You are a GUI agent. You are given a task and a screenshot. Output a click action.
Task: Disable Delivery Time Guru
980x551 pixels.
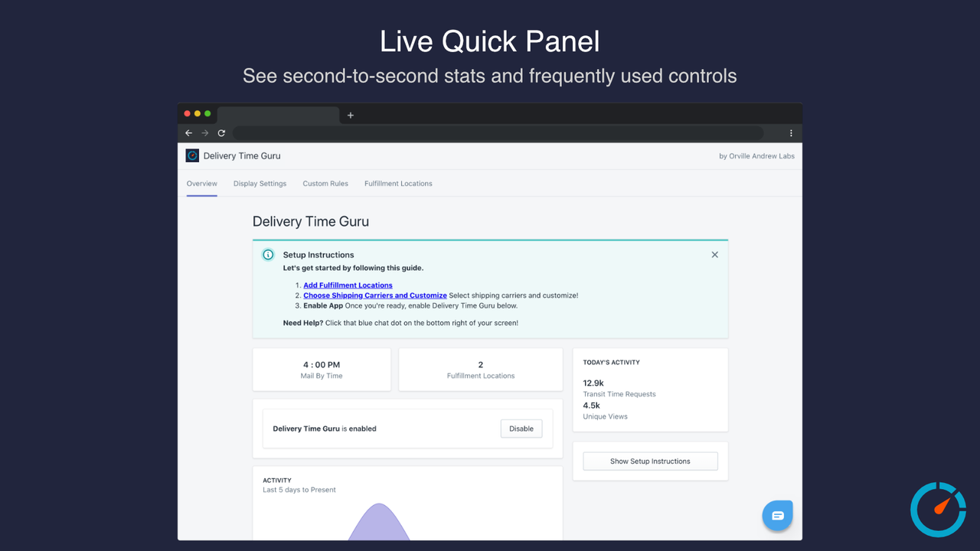pos(521,429)
